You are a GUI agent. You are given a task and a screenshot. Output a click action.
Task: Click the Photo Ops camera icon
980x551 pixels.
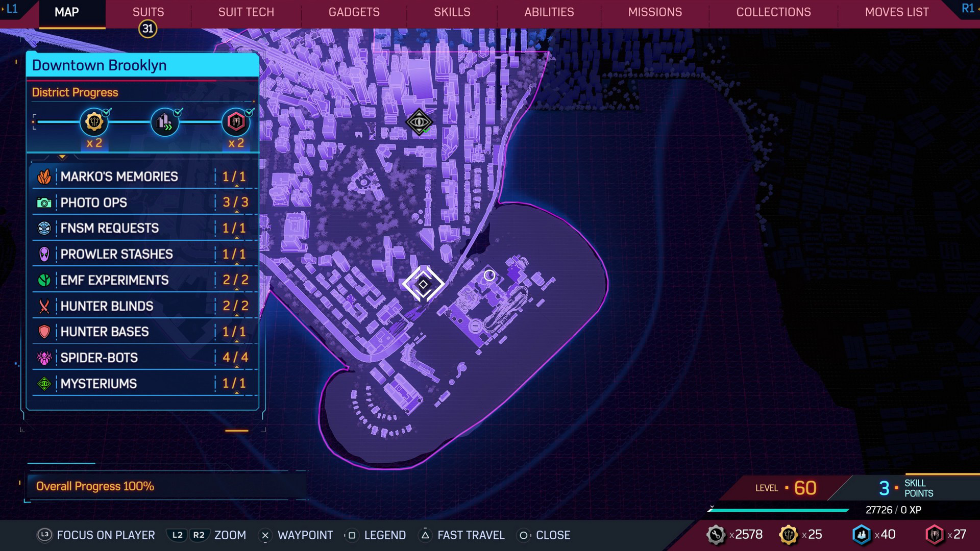44,202
